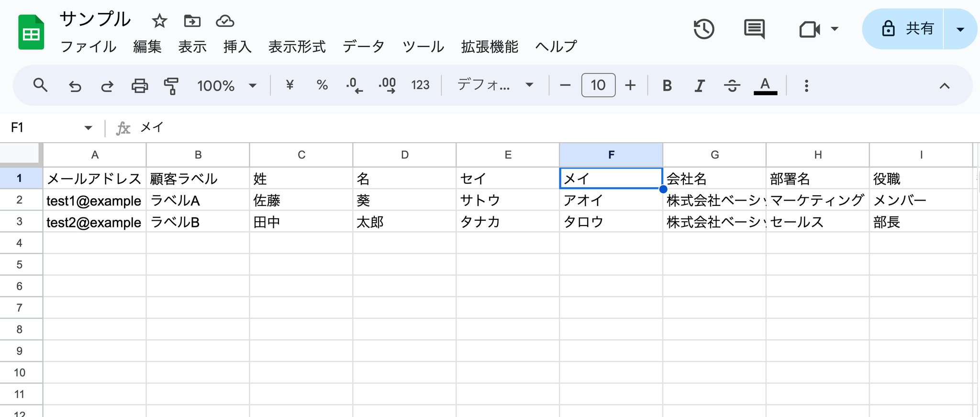Select the paint format roller tool
This screenshot has height=417, width=980.
pyautogui.click(x=171, y=86)
